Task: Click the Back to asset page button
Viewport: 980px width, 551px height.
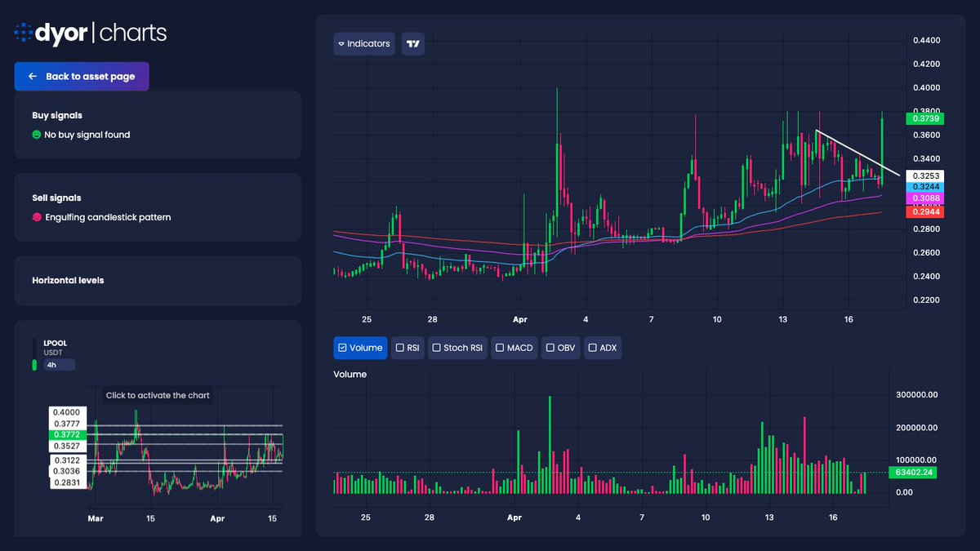Action: [82, 76]
